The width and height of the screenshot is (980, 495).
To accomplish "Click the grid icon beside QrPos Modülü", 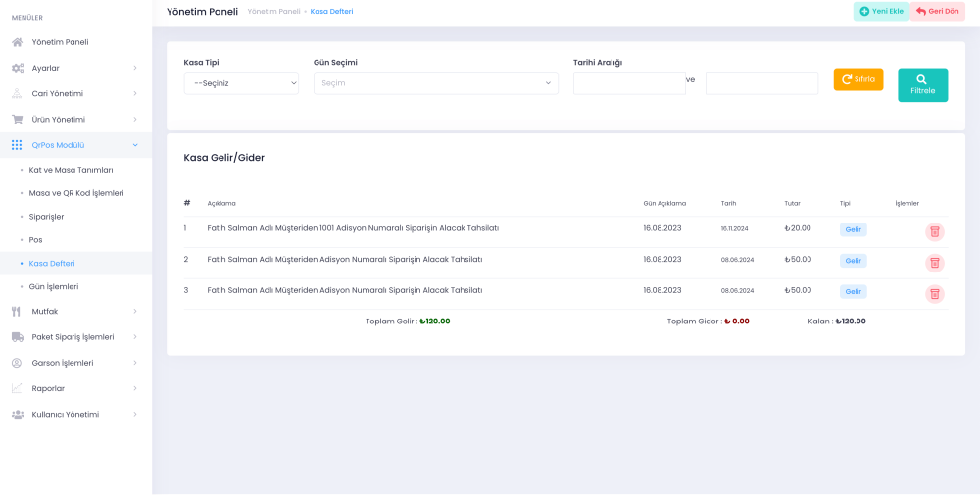I will tap(17, 145).
